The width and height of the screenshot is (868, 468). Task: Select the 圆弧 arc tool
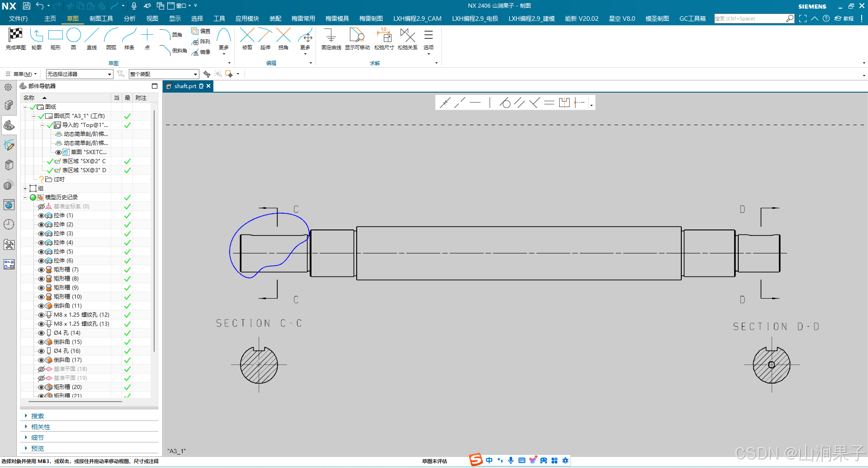pyautogui.click(x=111, y=39)
